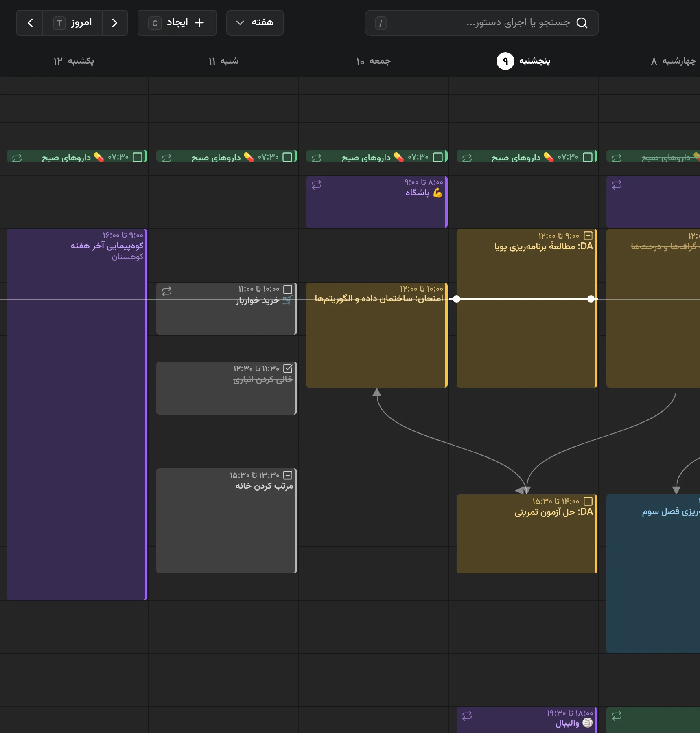Go to previous week with left chevron
700x733 pixels.
[x=30, y=23]
